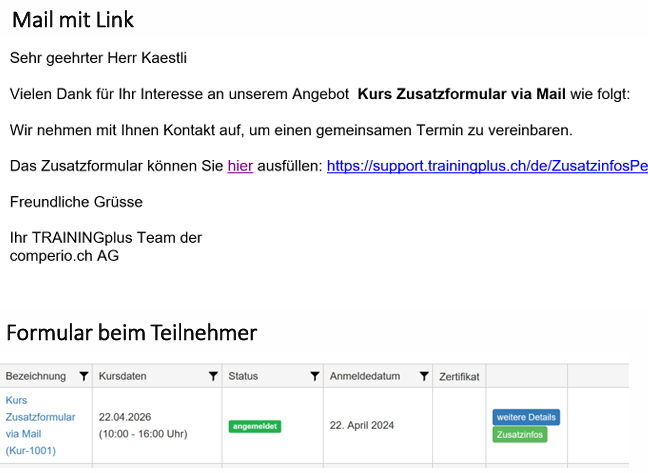Image resolution: width=648 pixels, height=473 pixels.
Task: Select the registration date '22. April 2024' cell
Action: coord(362,425)
